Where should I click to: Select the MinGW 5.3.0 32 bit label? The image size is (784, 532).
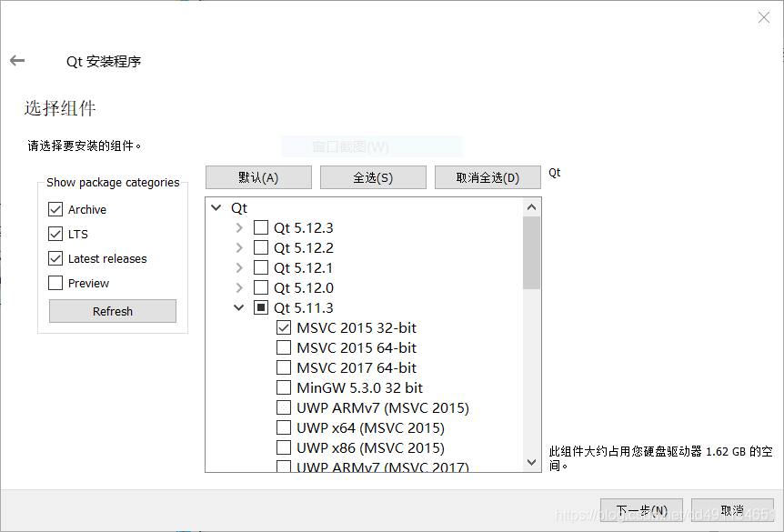[359, 388]
